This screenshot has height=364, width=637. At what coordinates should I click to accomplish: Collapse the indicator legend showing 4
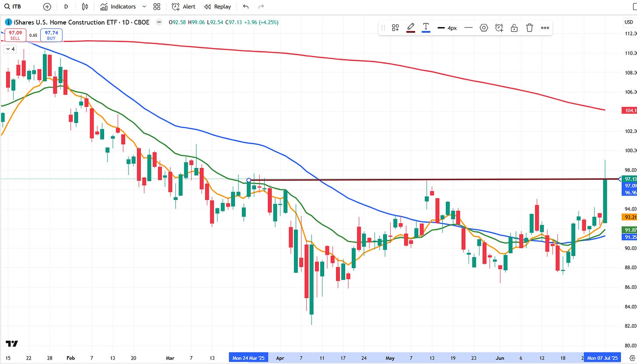[10, 49]
